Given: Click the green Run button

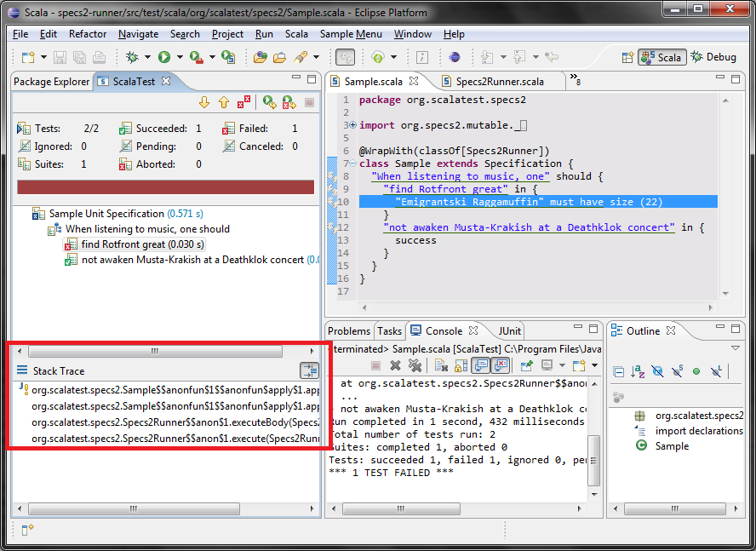Looking at the screenshot, I should 163,57.
